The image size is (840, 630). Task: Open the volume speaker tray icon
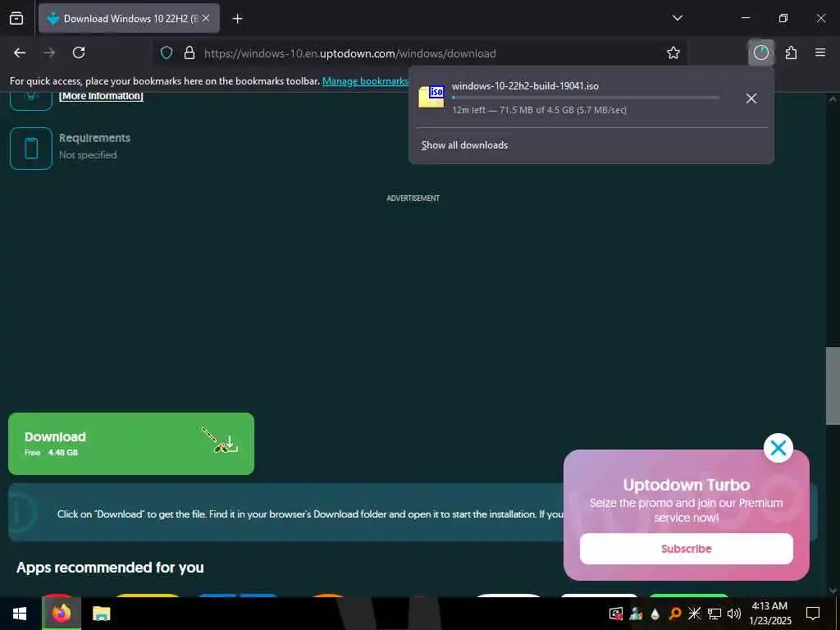734,614
